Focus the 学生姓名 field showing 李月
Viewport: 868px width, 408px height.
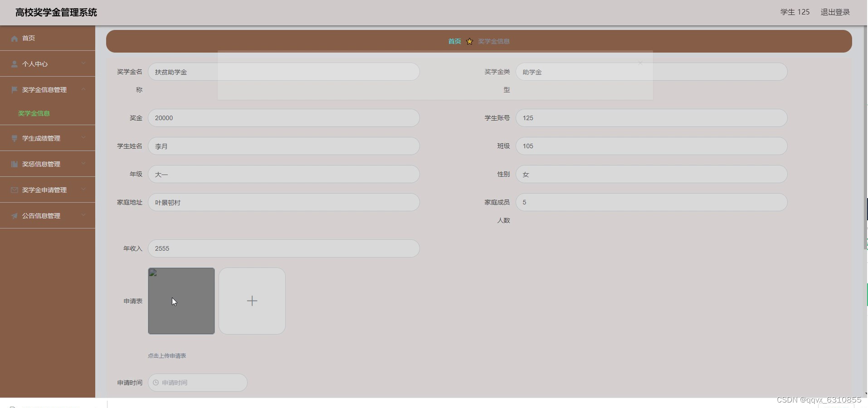tap(284, 146)
